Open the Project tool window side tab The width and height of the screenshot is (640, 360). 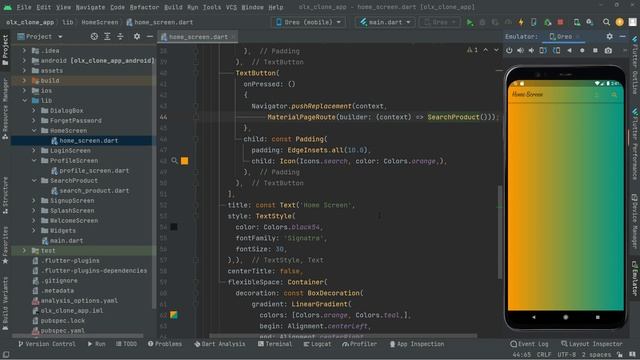pyautogui.click(x=5, y=49)
